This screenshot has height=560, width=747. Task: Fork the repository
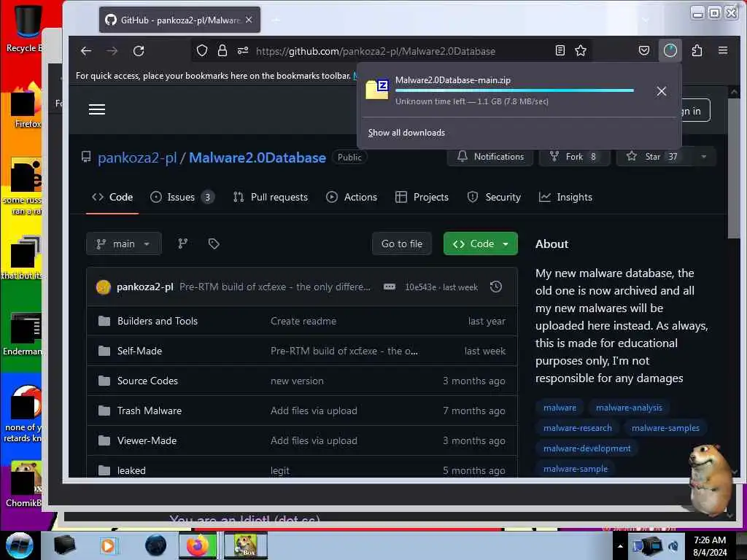[574, 157]
